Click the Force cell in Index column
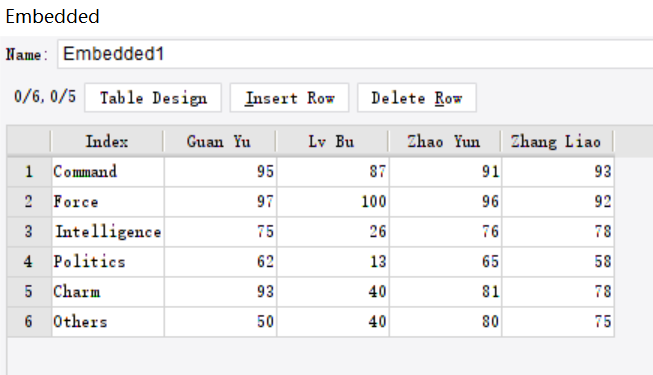Image resolution: width=653 pixels, height=375 pixels. [108, 202]
